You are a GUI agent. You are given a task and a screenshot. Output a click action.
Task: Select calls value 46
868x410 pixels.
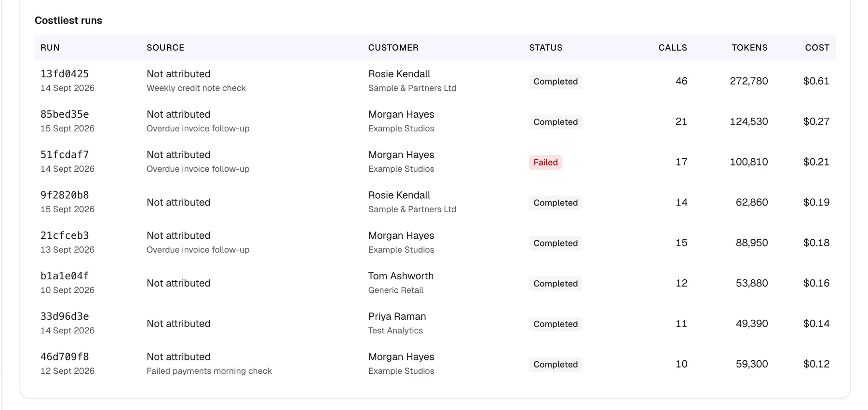click(x=681, y=81)
